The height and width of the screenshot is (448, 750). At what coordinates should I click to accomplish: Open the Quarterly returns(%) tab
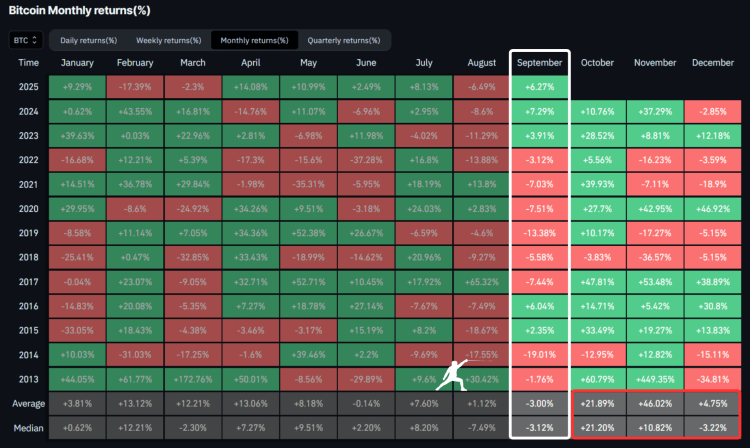coord(344,41)
